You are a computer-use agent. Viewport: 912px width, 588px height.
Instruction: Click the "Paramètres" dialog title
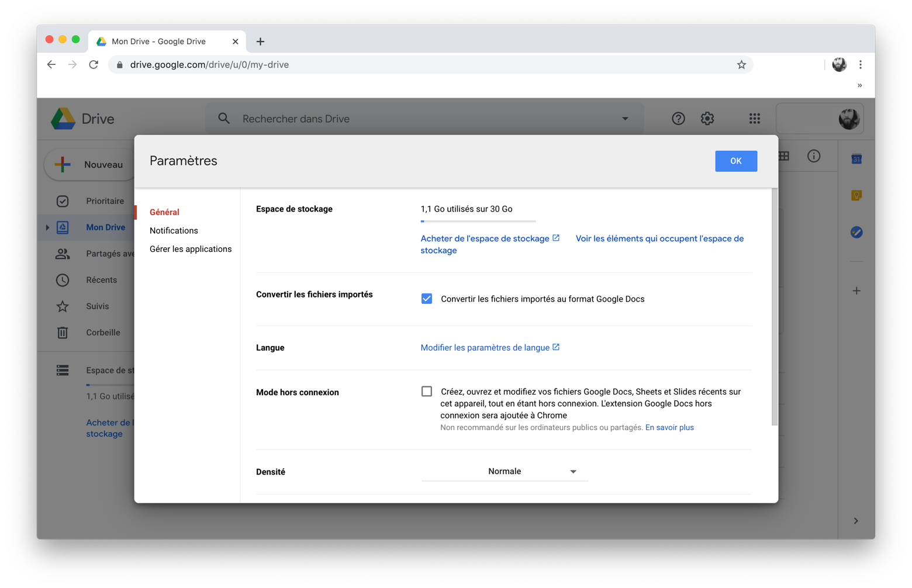184,161
